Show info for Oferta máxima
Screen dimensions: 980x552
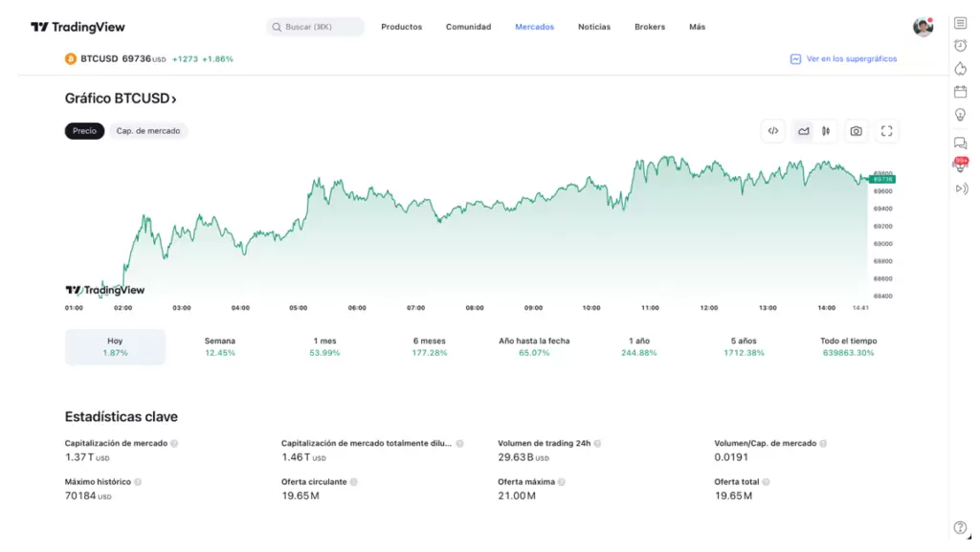561,482
